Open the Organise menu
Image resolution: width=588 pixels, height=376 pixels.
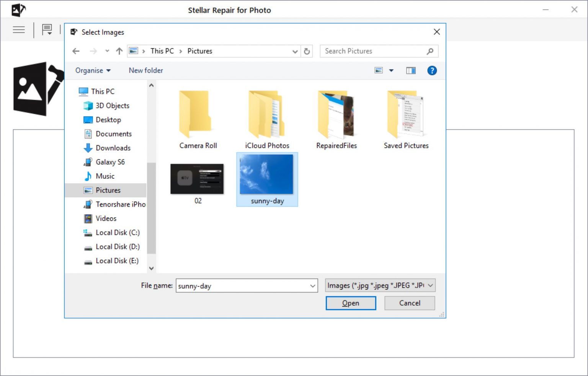(93, 70)
